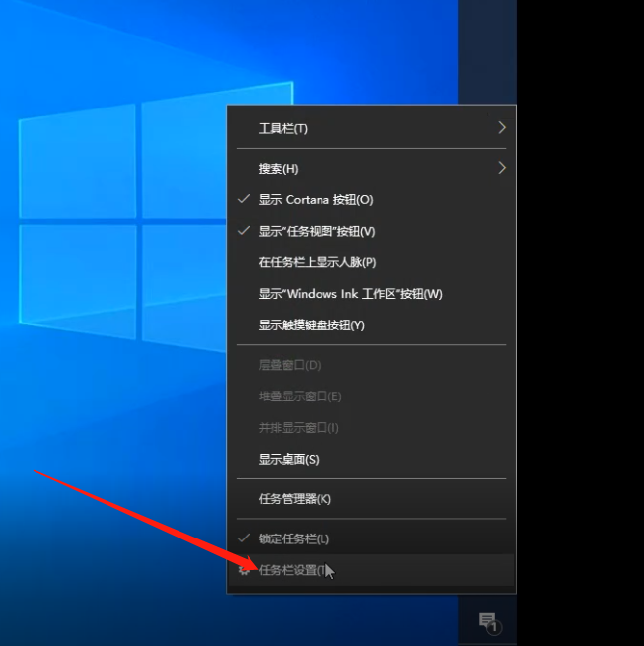The width and height of the screenshot is (644, 646).
Task: Choose 并排显示窗口(I) menu item
Action: 299,428
